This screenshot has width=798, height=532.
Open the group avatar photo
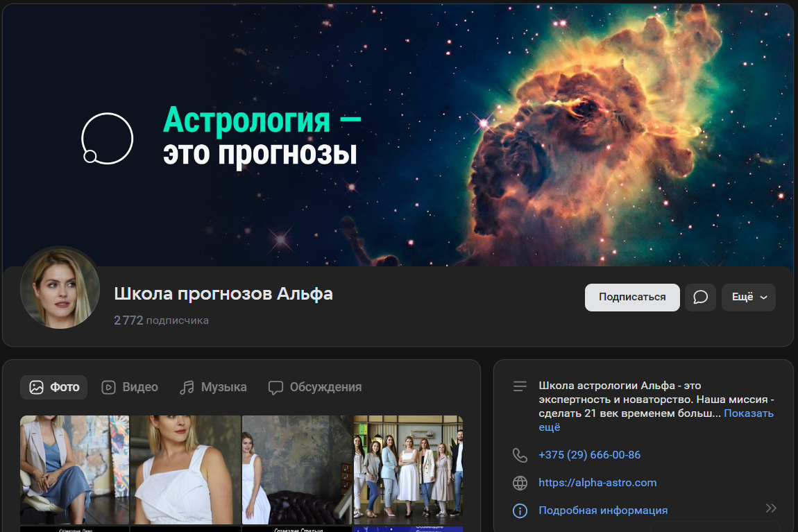(60, 289)
